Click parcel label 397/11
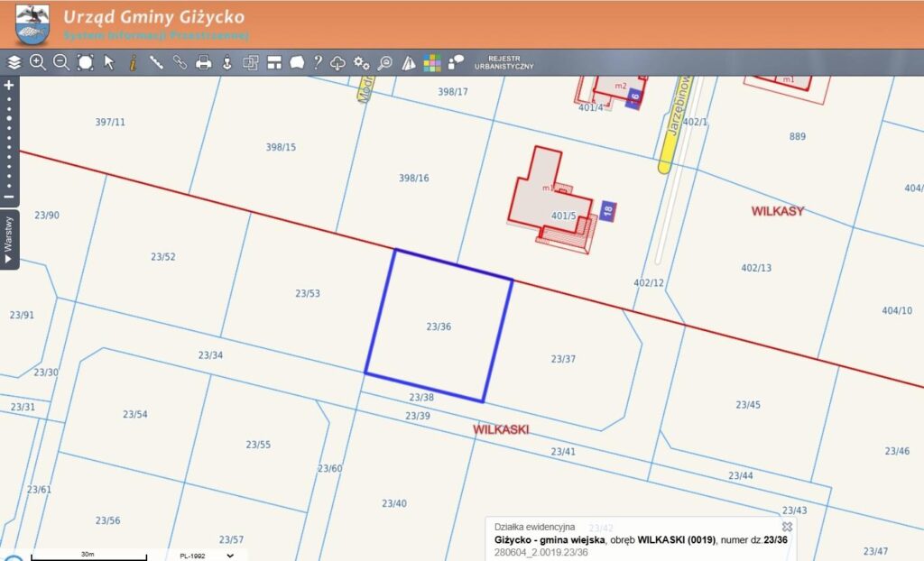The height and width of the screenshot is (561, 924). pyautogui.click(x=110, y=123)
